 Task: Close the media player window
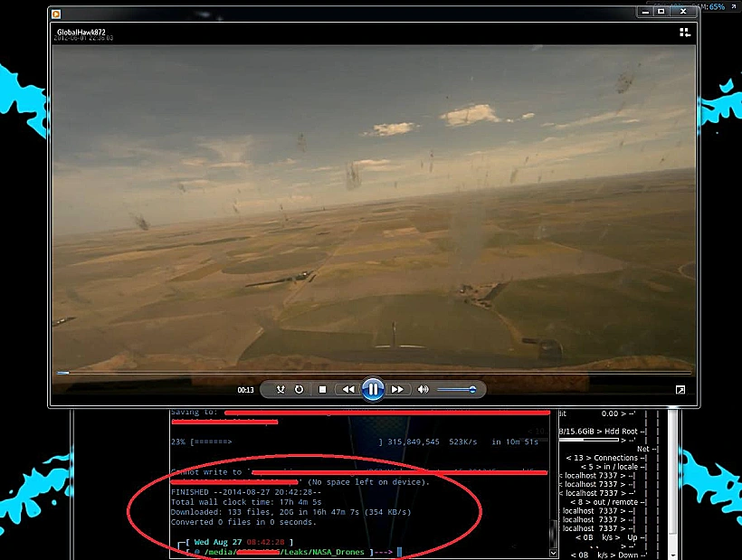pos(682,12)
